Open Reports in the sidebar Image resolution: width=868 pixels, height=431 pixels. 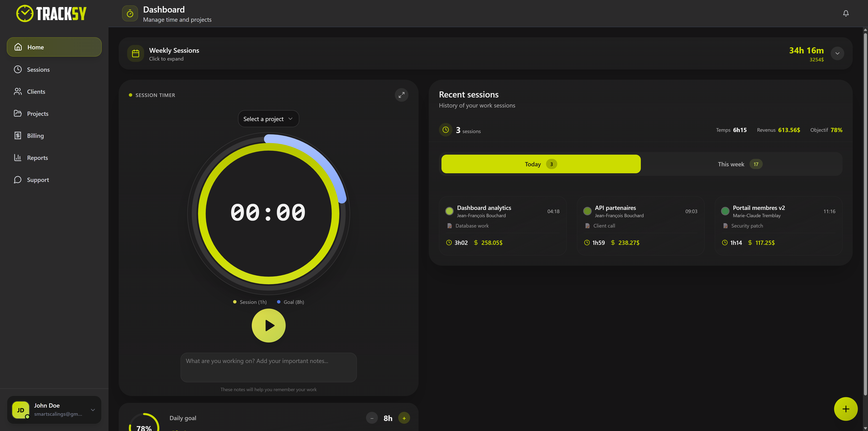(37, 158)
